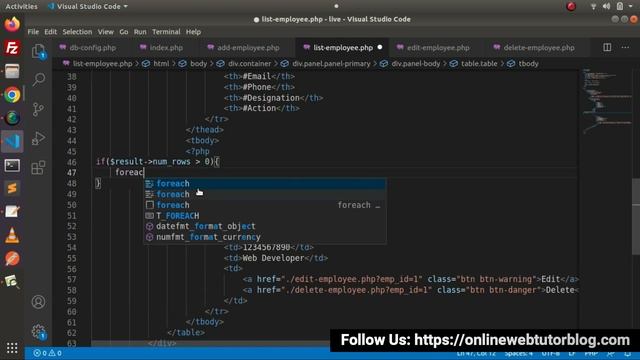Open Terminal from the Ubuntu dock

click(12, 165)
